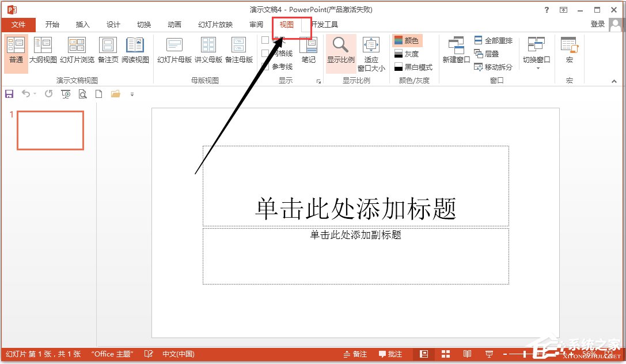Expand Switch Windows (切换窗口) dropdown

[537, 54]
